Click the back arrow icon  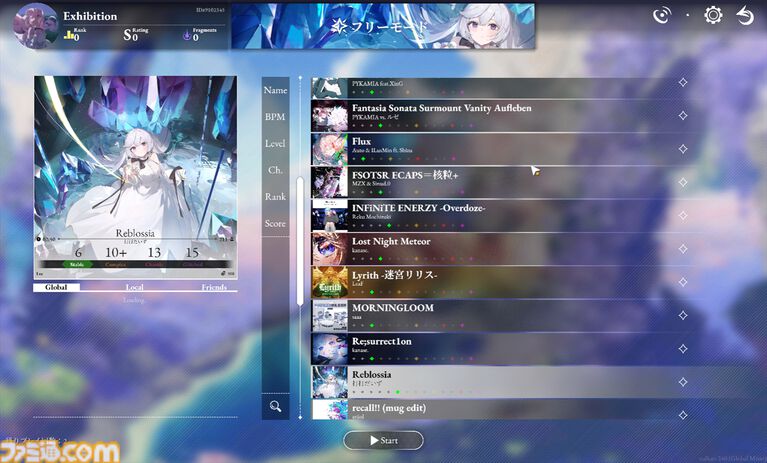tap(745, 16)
